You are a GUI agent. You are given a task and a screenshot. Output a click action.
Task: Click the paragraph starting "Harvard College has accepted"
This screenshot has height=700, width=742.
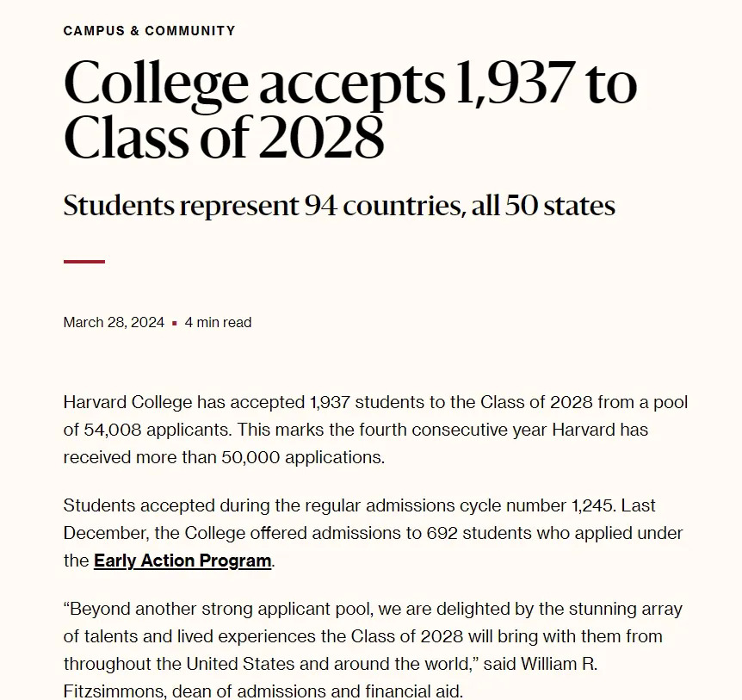(375, 430)
